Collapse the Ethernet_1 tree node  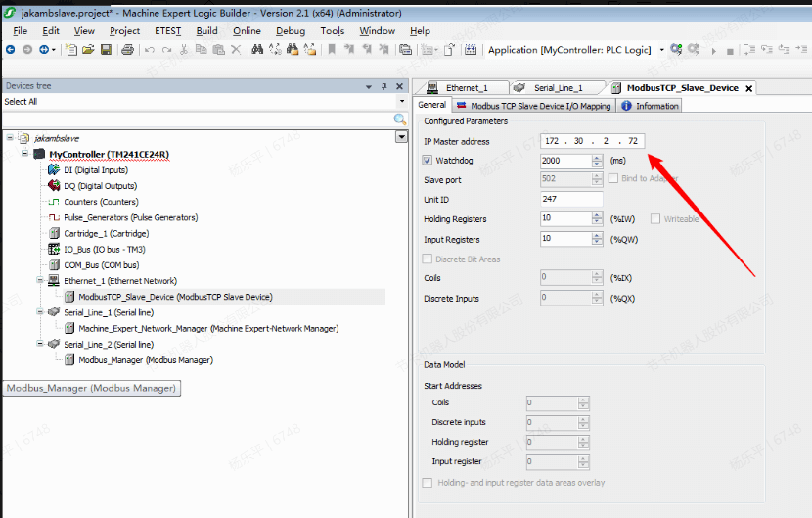[x=40, y=280]
